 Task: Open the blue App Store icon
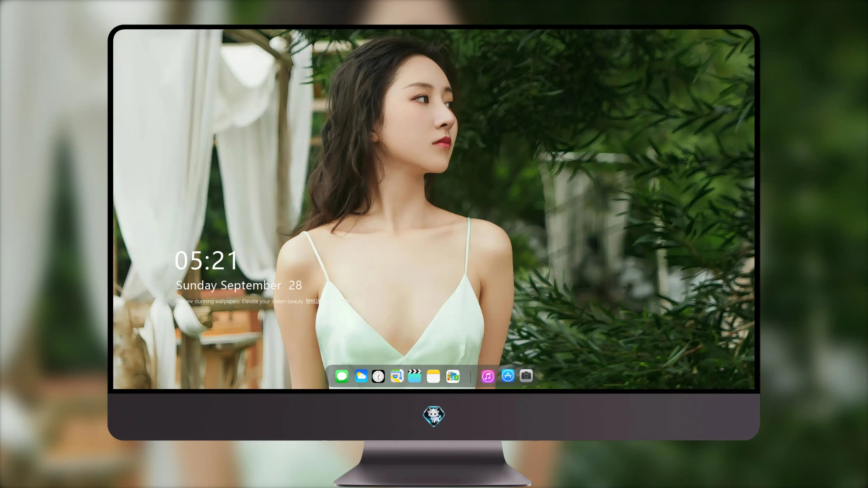(508, 375)
